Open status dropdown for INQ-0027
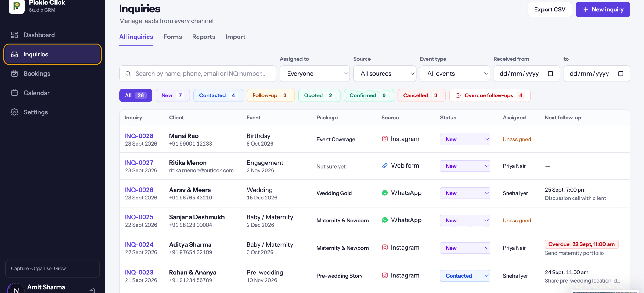The height and width of the screenshot is (293, 644). [x=465, y=166]
